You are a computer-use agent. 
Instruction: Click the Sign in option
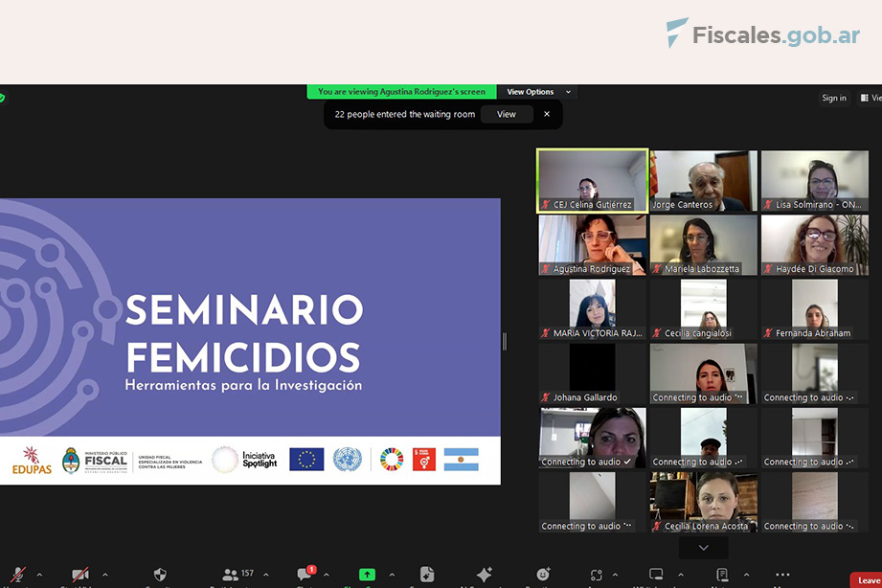(834, 98)
